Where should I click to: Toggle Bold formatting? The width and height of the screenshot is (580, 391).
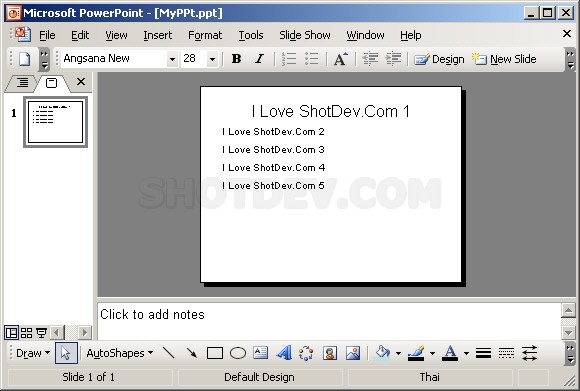coord(236,59)
